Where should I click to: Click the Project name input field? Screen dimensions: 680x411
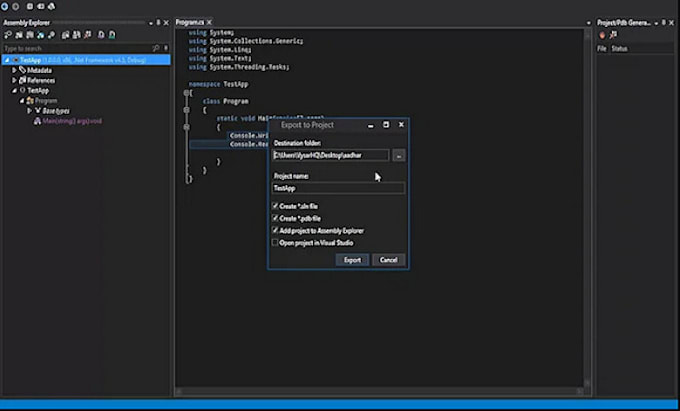(338, 188)
